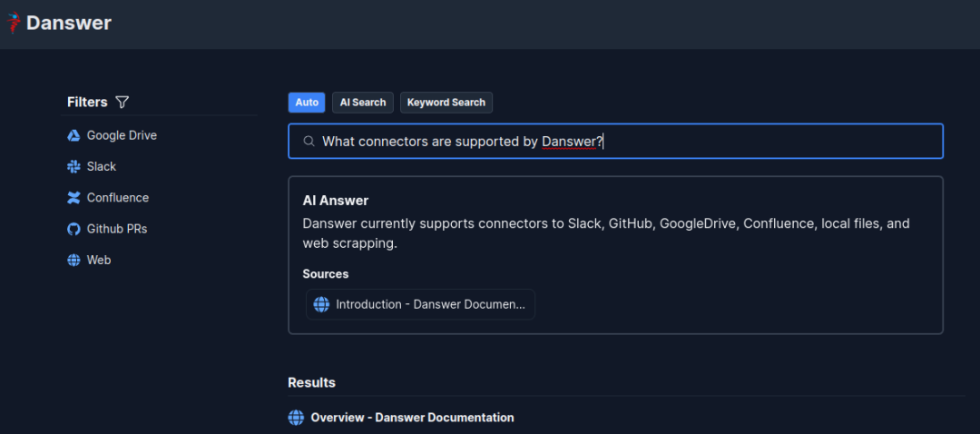
Task: Click the Slack icon in filters
Action: [74, 167]
